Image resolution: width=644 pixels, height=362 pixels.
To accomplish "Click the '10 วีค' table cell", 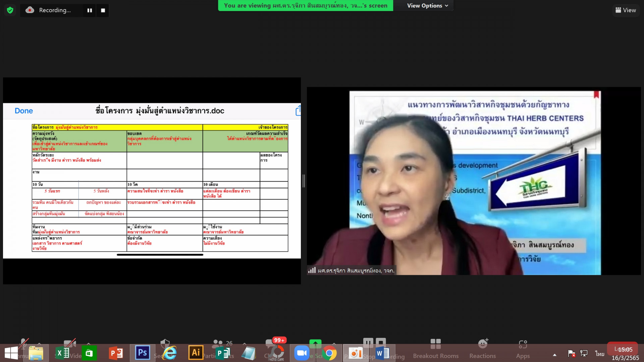I will [x=165, y=184].
